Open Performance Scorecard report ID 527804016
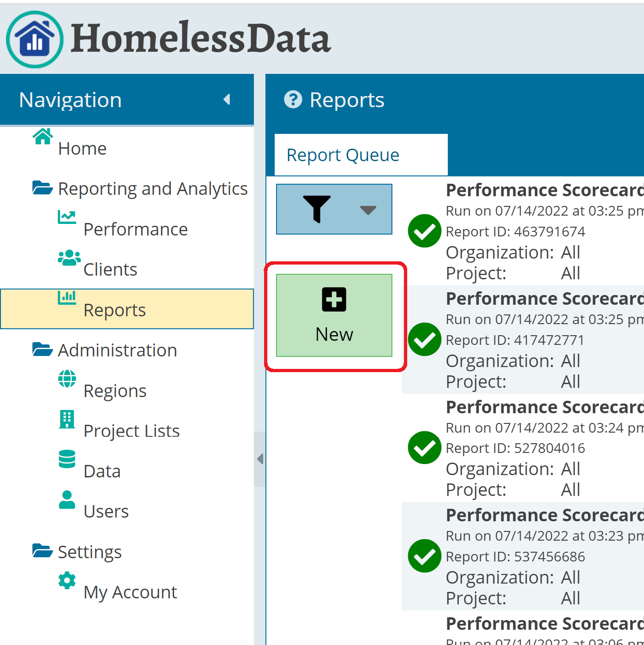644x645 pixels. tap(523, 448)
